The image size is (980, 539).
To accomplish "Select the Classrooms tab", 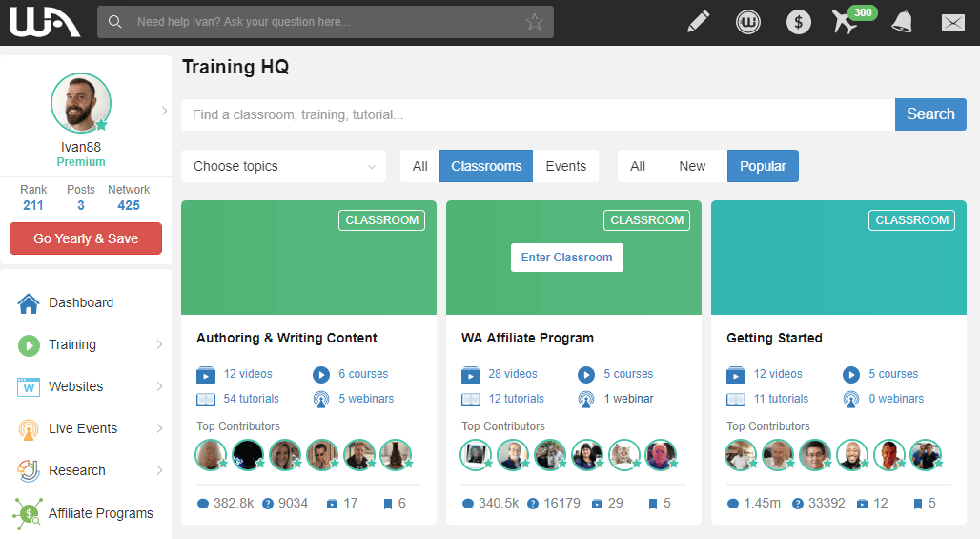I will coord(486,166).
